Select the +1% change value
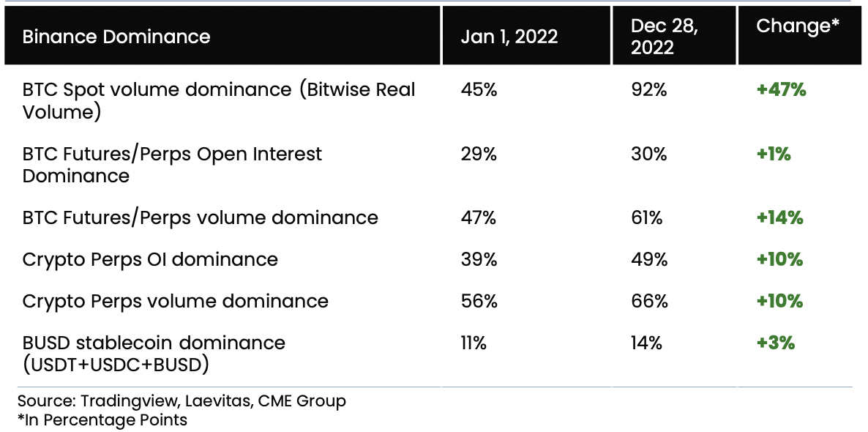 pyautogui.click(x=774, y=154)
